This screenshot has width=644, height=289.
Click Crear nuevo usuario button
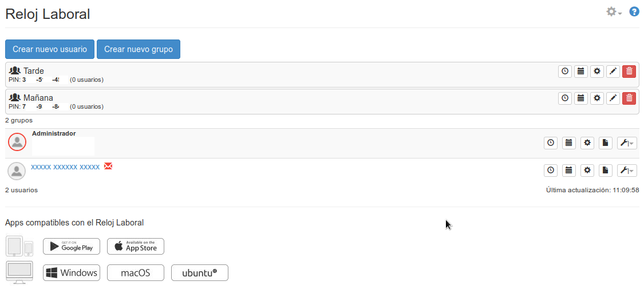tap(50, 49)
